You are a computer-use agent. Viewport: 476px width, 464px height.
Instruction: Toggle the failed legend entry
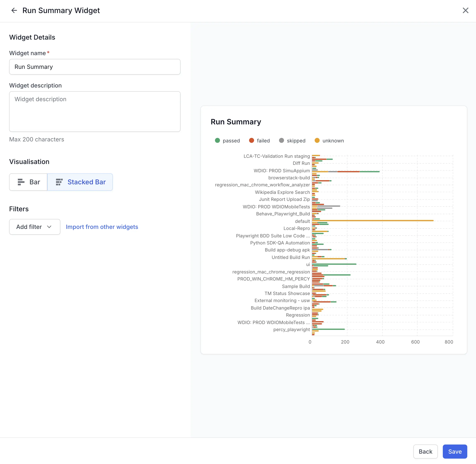259,141
